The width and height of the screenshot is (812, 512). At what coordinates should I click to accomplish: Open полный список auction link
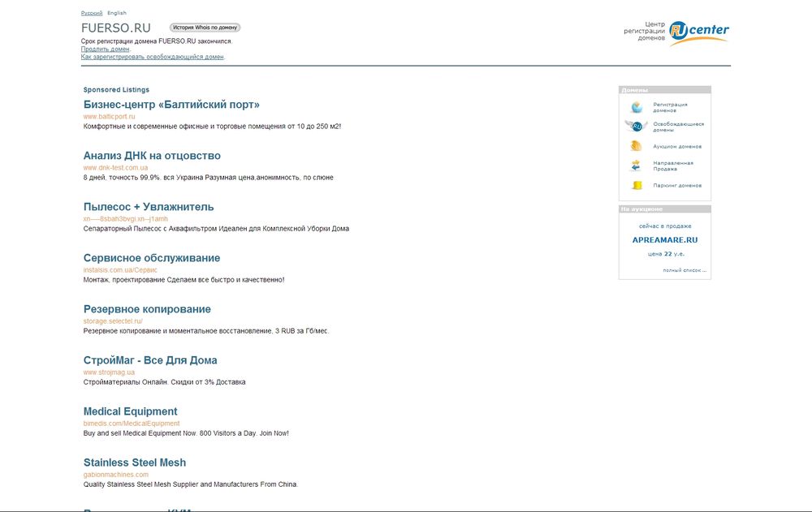click(x=684, y=270)
